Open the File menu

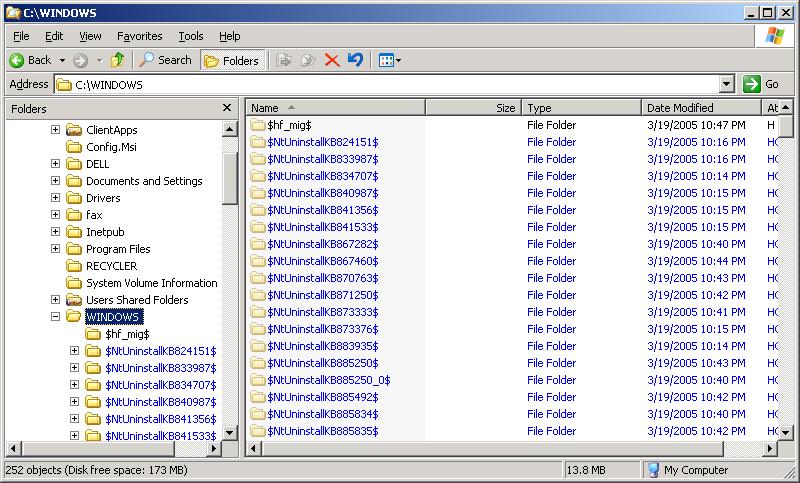click(21, 36)
